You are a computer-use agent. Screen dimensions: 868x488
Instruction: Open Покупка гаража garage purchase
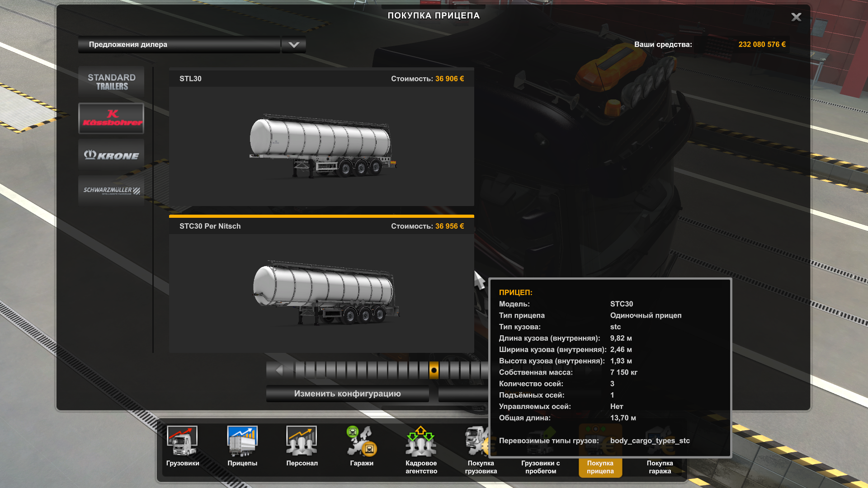point(660,466)
